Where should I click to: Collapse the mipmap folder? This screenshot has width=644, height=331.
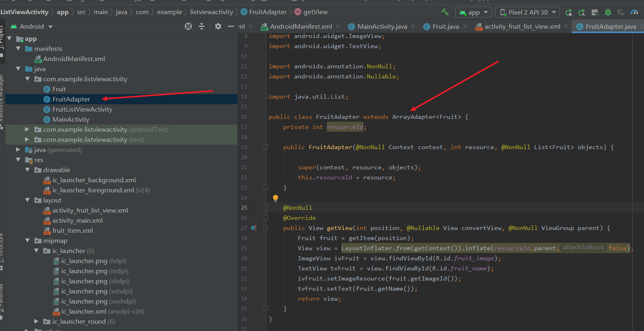(27, 240)
